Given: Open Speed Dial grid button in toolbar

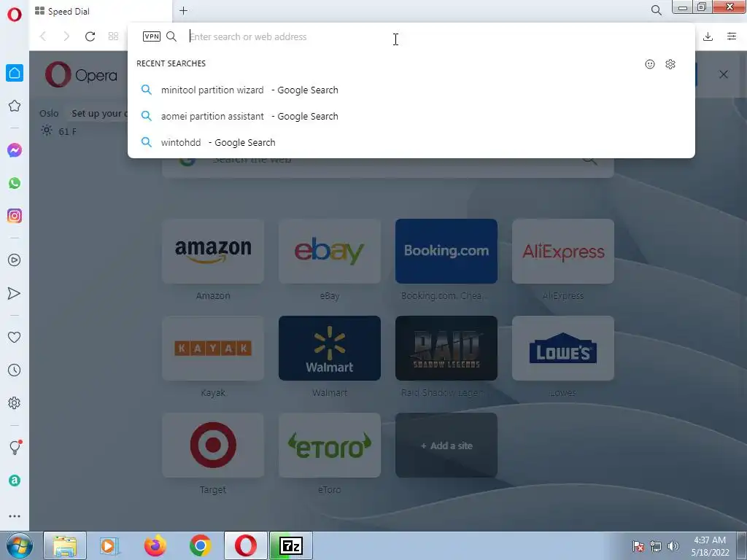Looking at the screenshot, I should pyautogui.click(x=113, y=36).
